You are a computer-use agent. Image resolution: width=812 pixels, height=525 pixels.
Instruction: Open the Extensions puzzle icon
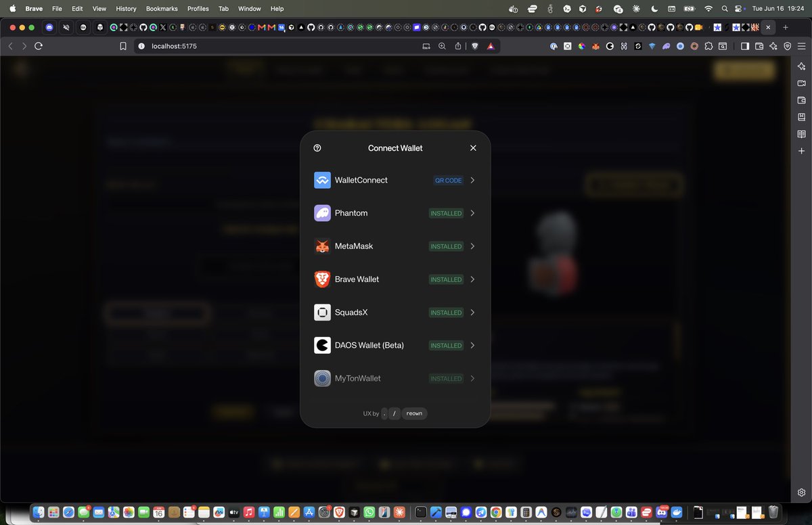(708, 46)
